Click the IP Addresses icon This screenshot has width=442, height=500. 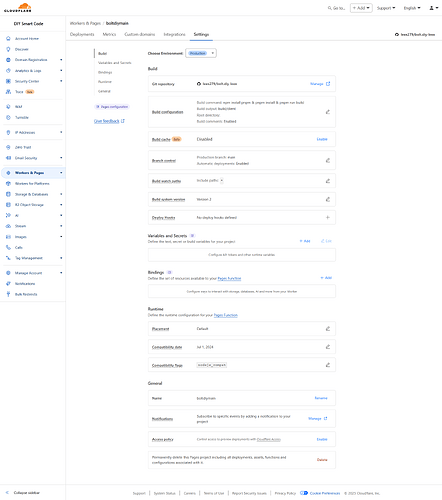pyautogui.click(x=8, y=132)
